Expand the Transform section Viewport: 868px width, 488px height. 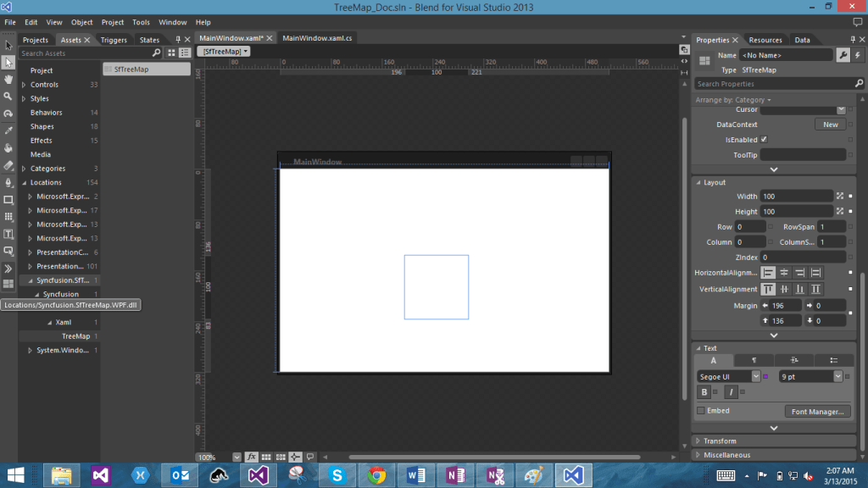click(698, 441)
